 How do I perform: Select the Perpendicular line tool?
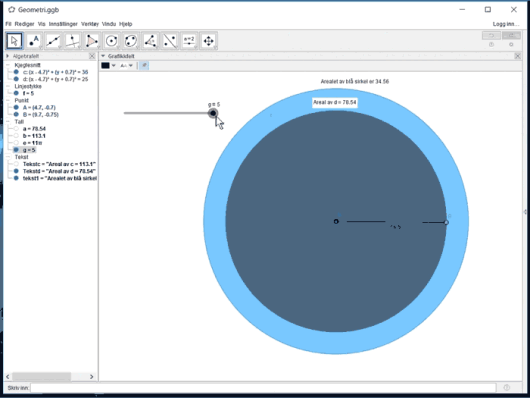73,41
